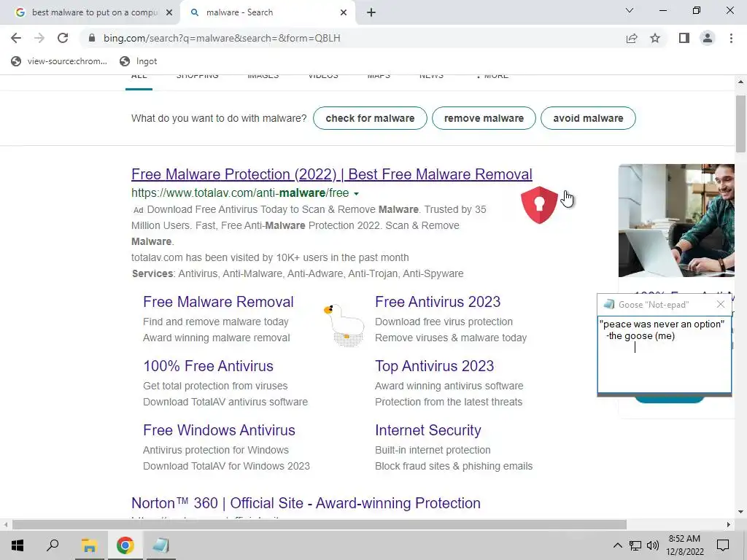Click the scroll up arrow
The image size is (747, 560).
[740, 82]
